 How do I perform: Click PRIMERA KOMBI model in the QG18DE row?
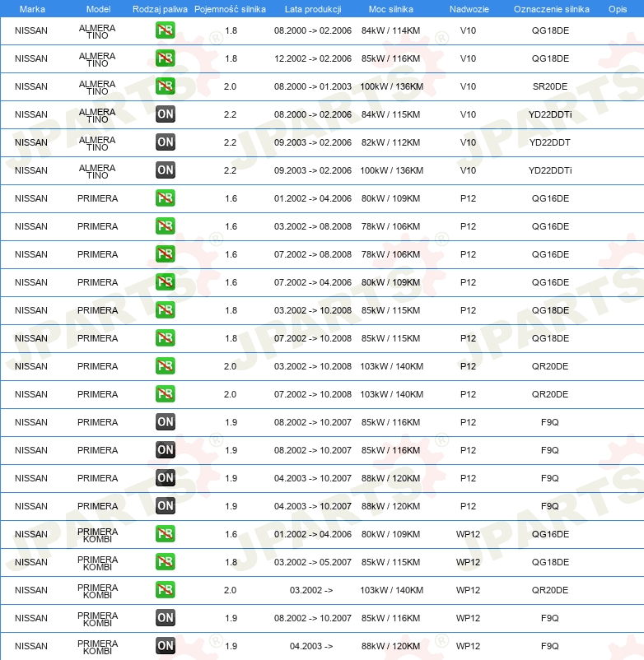(x=97, y=563)
